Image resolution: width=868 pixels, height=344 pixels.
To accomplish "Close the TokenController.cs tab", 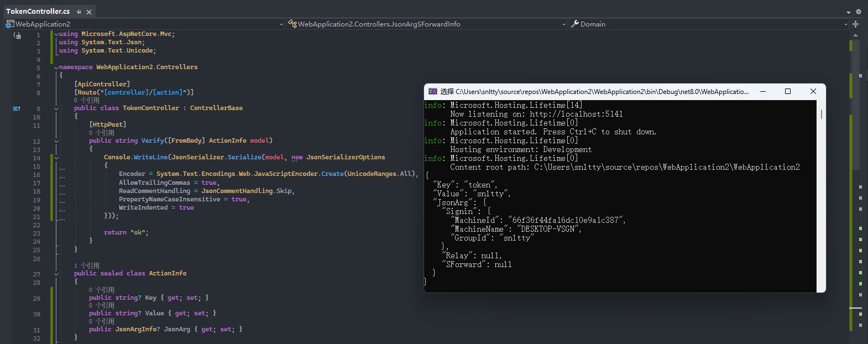I will pos(89,12).
